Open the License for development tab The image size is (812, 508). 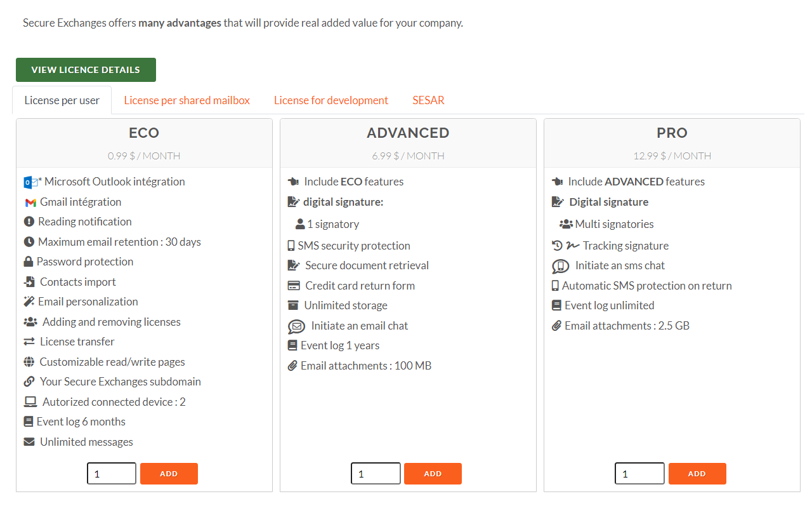[x=331, y=100]
